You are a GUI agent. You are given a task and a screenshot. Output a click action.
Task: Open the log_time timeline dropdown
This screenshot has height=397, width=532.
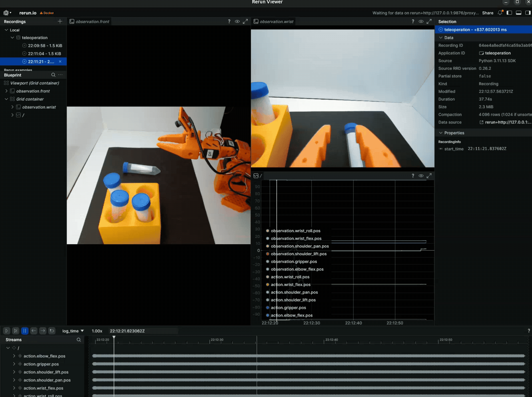pos(73,331)
